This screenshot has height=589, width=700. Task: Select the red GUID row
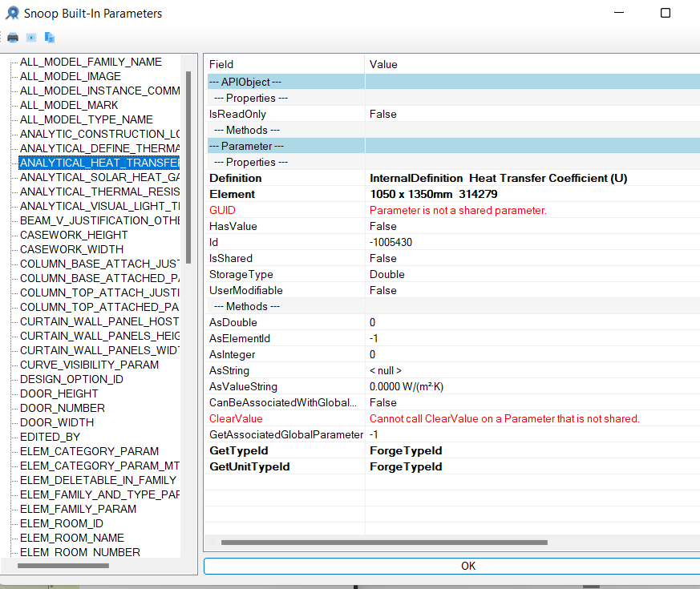pyautogui.click(x=454, y=210)
